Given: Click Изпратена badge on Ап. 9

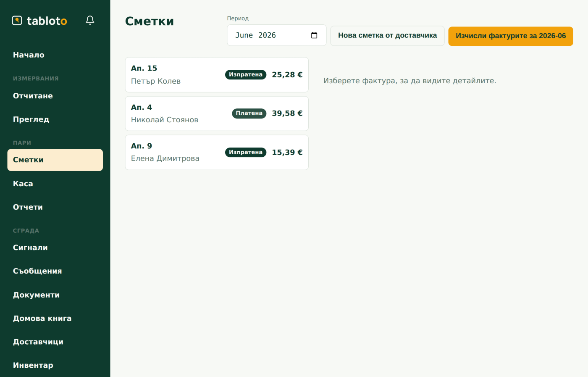Looking at the screenshot, I should [x=246, y=152].
